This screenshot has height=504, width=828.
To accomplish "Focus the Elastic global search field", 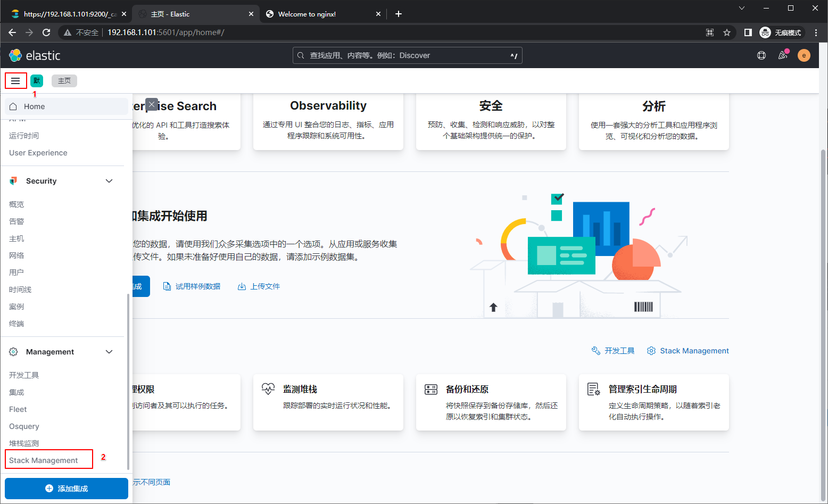I will click(x=408, y=55).
